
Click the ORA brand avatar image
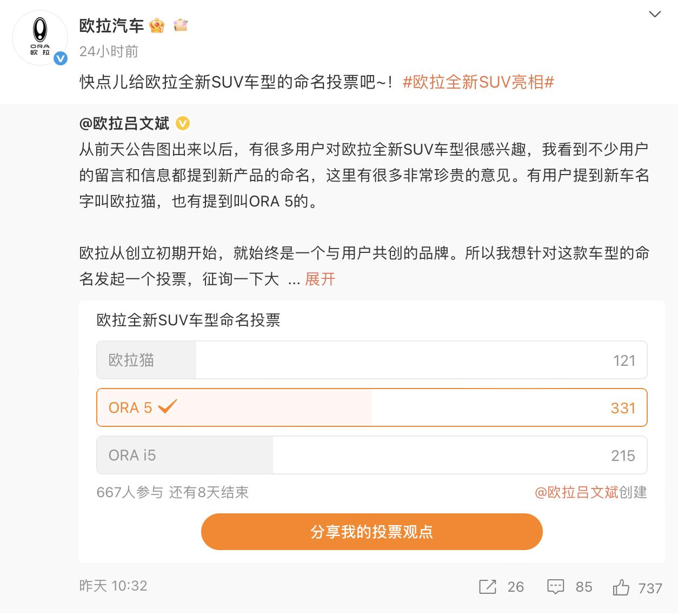click(39, 37)
